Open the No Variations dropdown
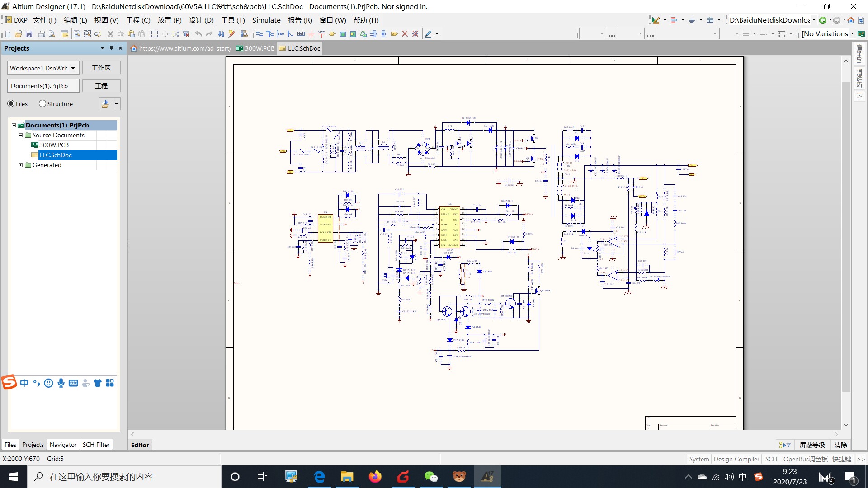The image size is (868, 488). [852, 34]
